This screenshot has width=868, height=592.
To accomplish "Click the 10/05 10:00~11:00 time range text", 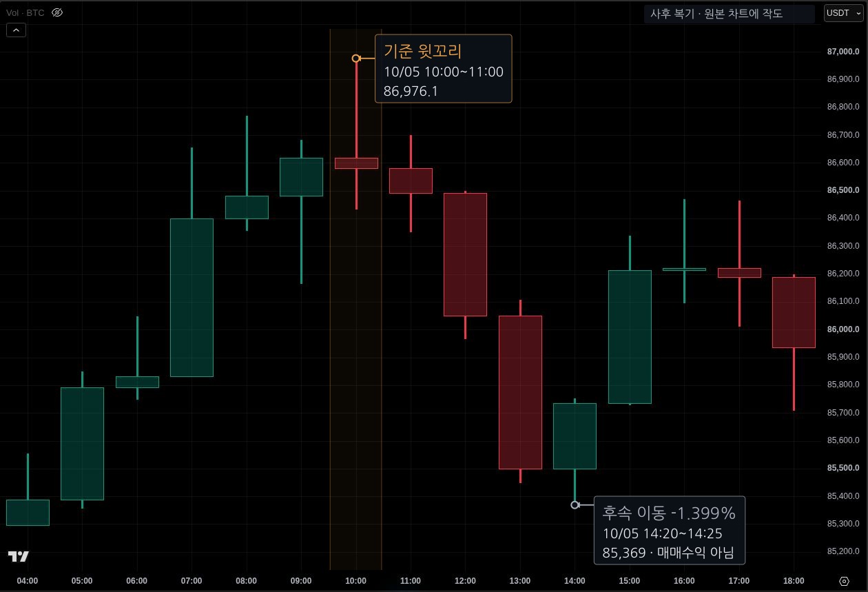I will tap(444, 72).
